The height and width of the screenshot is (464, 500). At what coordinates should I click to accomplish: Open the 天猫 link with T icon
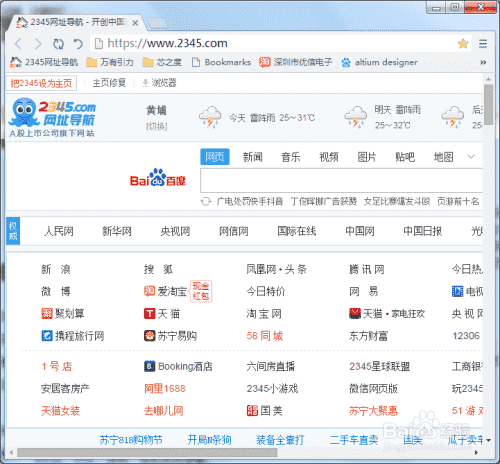162,313
